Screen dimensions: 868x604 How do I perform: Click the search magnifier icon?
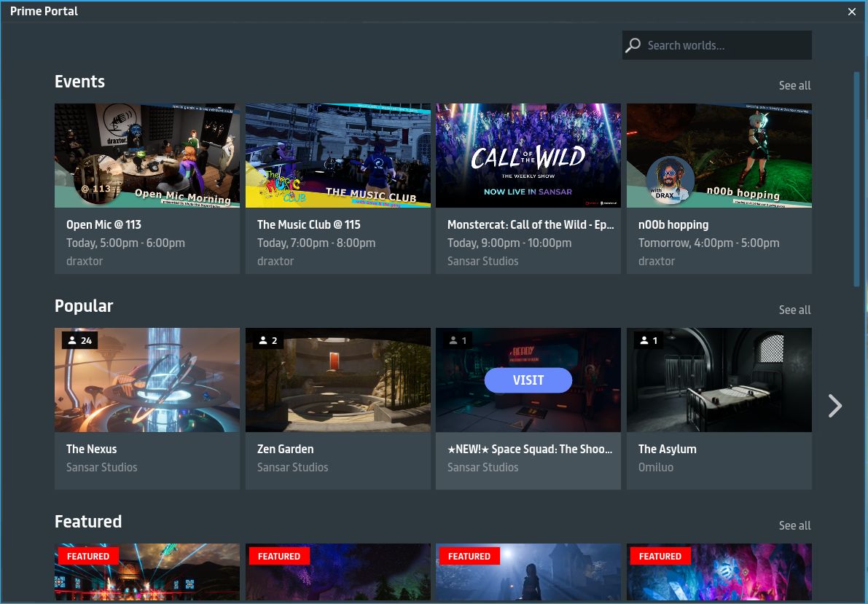(633, 45)
